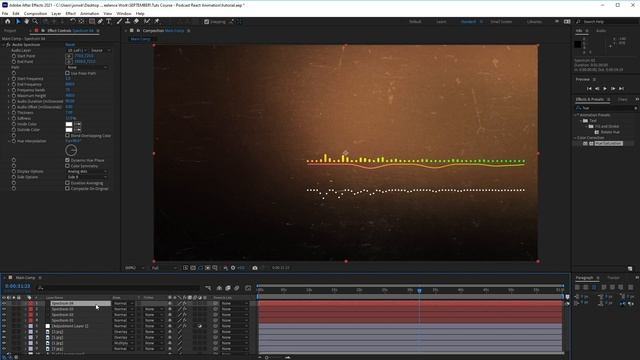Expand the Start Frequency property
640x360 pixels.
click(9, 79)
